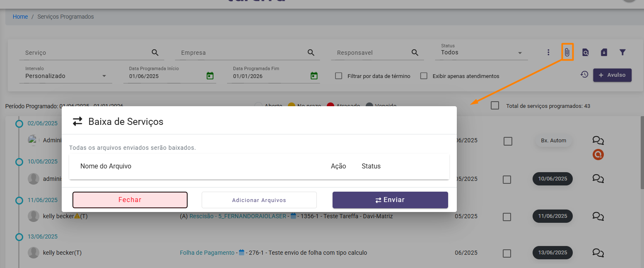The width and height of the screenshot is (644, 268).
Task: Enable Filtrar por data de término checkbox
Action: point(339,76)
